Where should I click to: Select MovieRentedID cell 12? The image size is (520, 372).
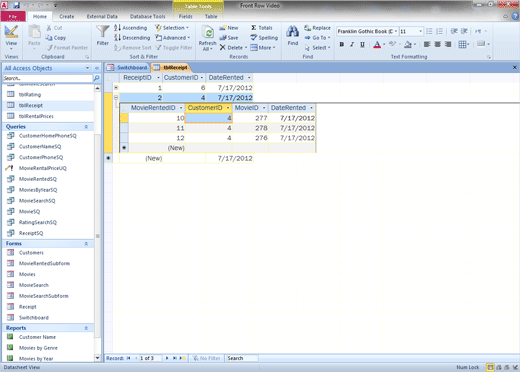[x=157, y=138]
